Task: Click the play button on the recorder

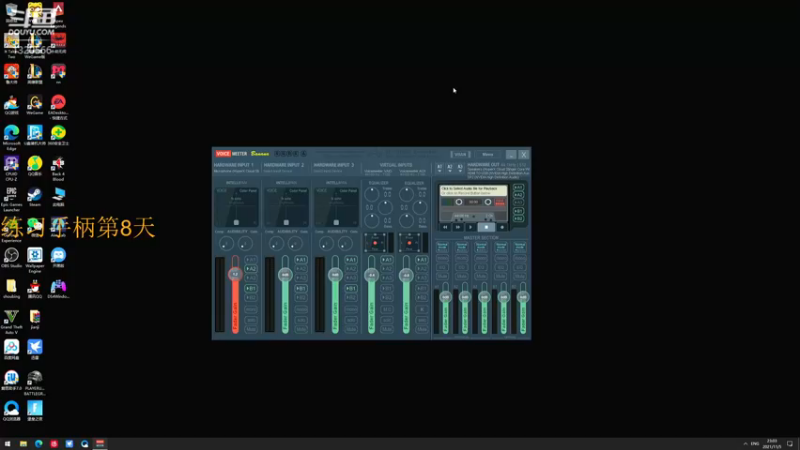Action: 471,227
